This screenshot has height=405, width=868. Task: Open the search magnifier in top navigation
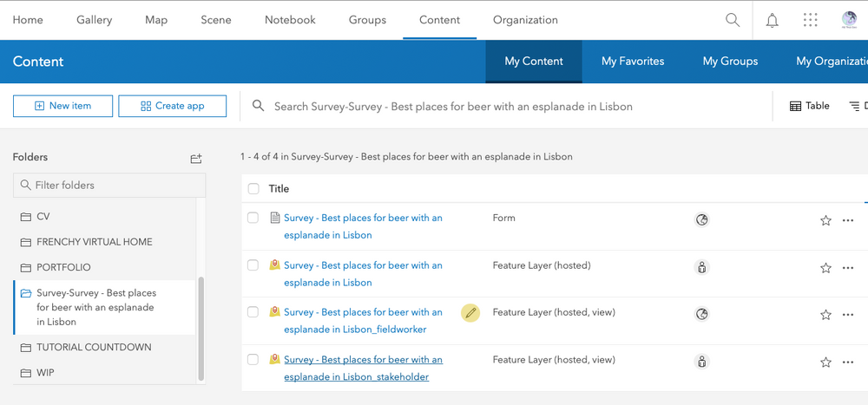point(733,20)
